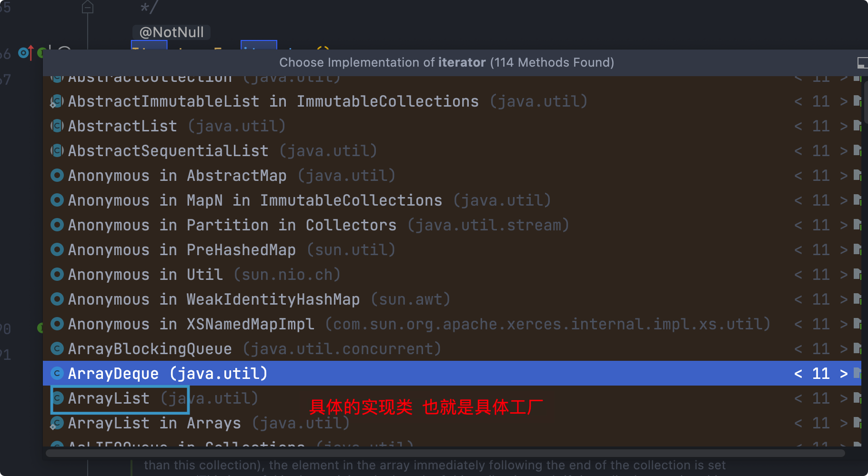Click the code fold marker in the editor gutter
Screen dimensions: 868x476
[x=88, y=7]
